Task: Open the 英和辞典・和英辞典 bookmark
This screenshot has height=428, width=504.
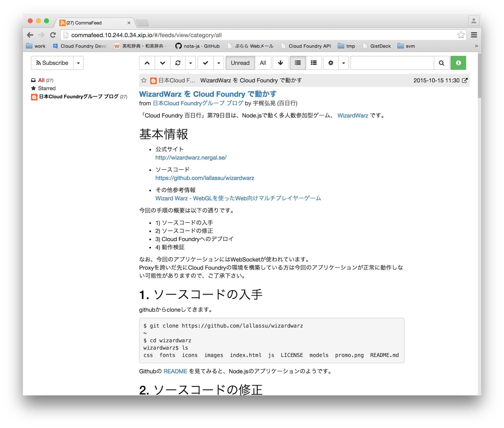Action: [x=140, y=46]
